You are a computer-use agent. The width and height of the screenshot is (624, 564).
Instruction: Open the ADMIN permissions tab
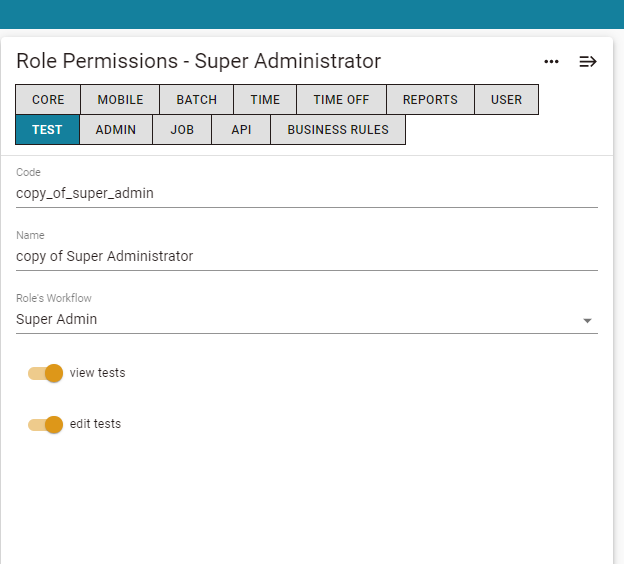[x=116, y=130]
